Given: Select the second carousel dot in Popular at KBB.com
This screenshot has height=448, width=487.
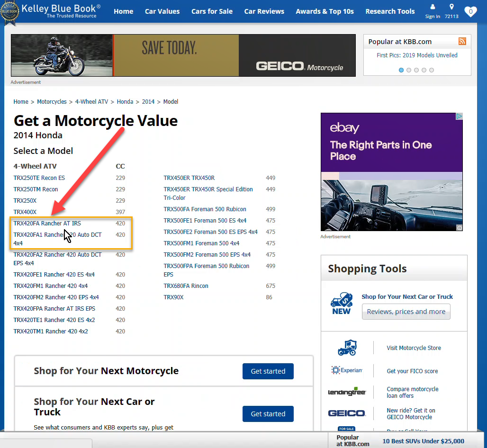Looking at the screenshot, I should click(409, 70).
